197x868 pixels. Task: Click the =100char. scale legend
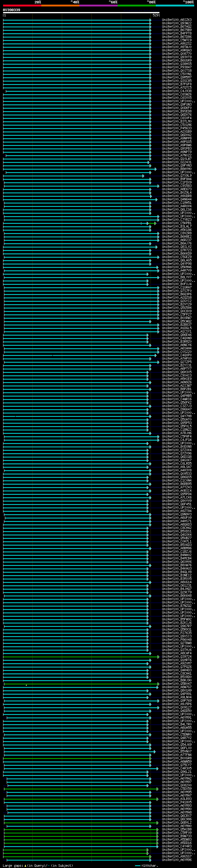(x=147, y=866)
